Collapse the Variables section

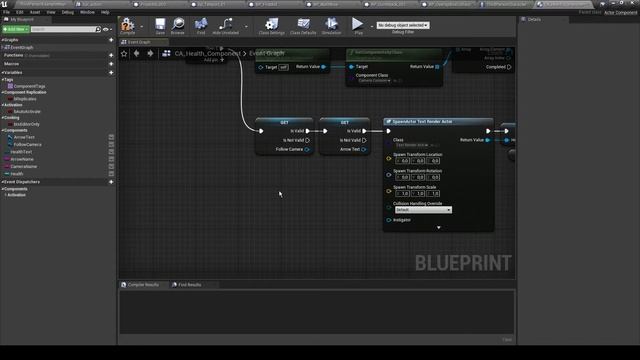2,73
